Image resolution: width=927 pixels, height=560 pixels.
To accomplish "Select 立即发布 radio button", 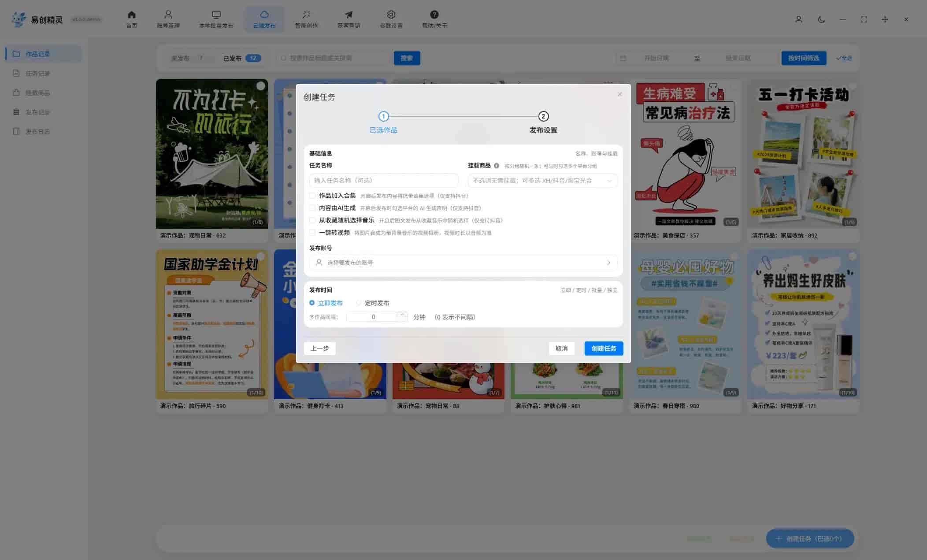I will coord(312,303).
